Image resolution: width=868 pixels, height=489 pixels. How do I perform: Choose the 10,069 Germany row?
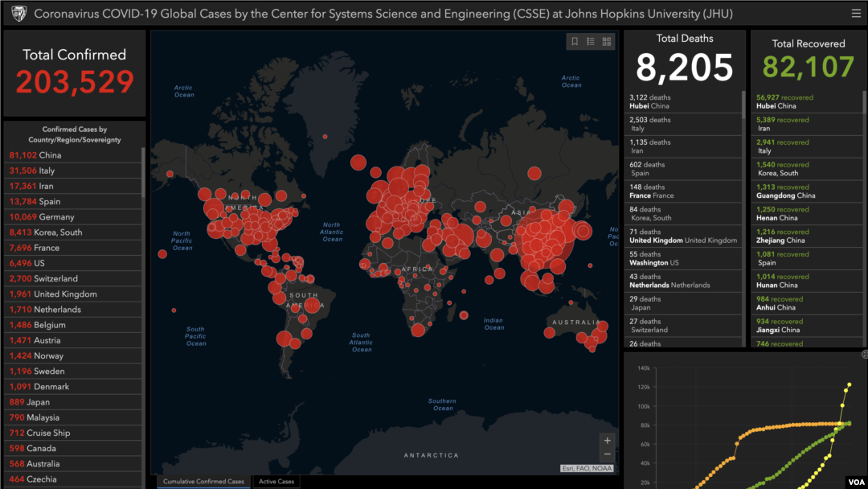coord(73,217)
